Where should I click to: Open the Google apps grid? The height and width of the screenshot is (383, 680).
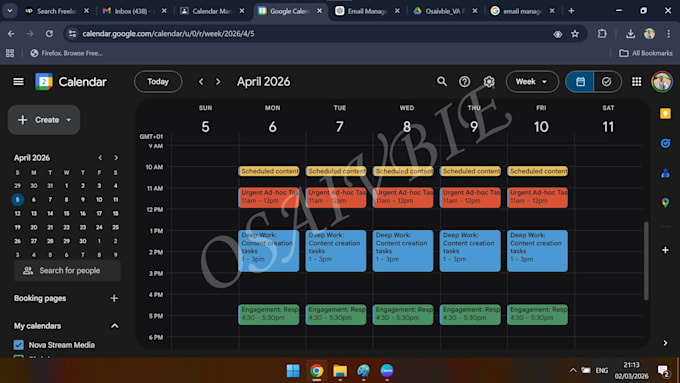click(x=636, y=82)
